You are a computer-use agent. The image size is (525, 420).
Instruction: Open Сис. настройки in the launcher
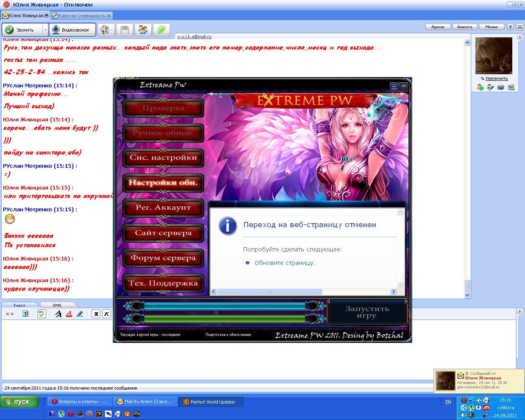163,157
